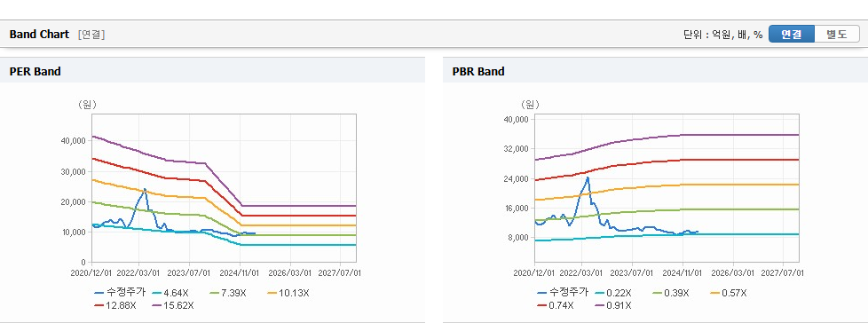The height and width of the screenshot is (323, 868).
Task: Click the 24,000 y-axis label in PBR Band
Action: click(x=516, y=178)
